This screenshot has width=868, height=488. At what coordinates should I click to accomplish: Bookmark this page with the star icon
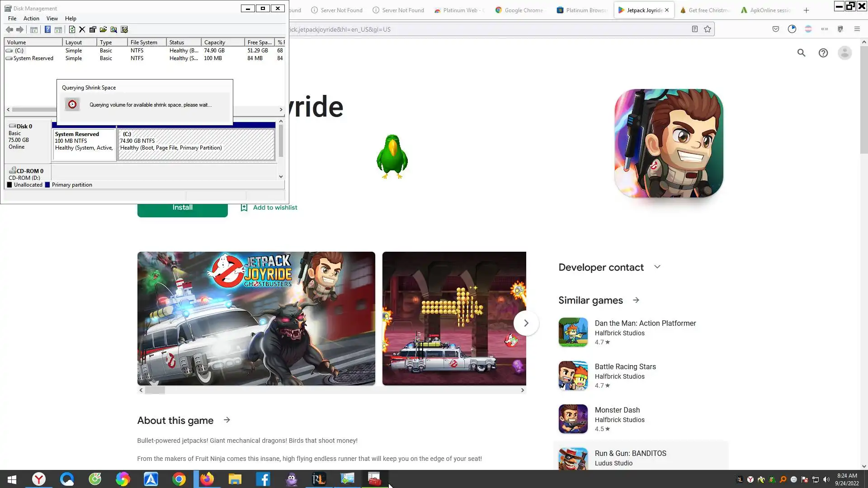coord(708,29)
